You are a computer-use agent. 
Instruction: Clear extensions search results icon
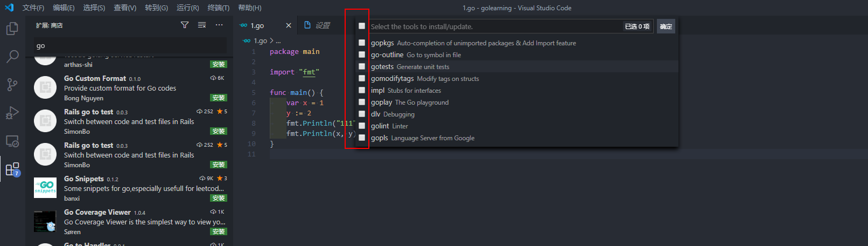(202, 25)
